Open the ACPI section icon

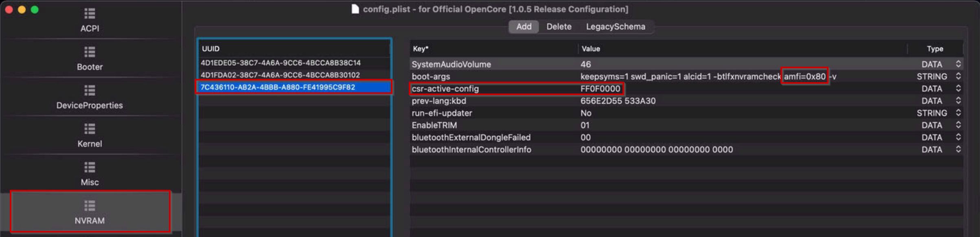90,14
